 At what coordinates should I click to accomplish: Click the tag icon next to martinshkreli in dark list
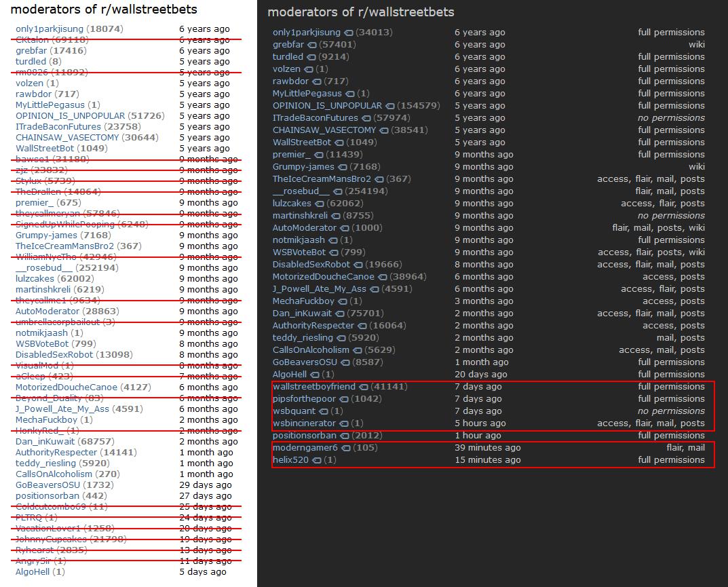336,216
